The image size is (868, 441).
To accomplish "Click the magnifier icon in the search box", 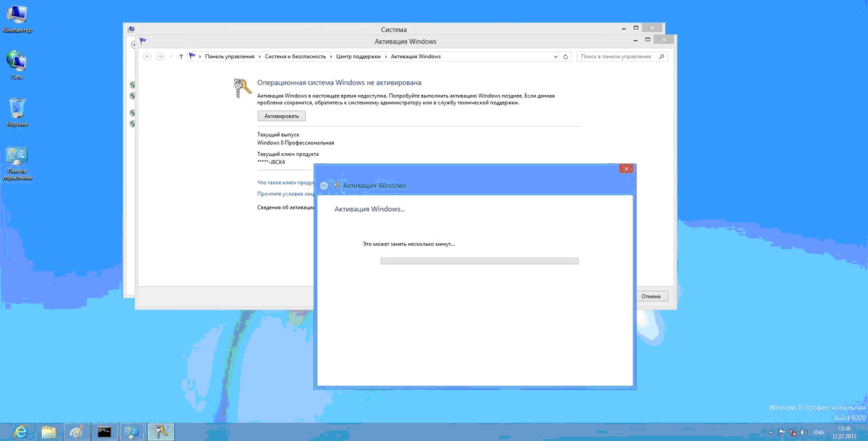I will [x=663, y=56].
